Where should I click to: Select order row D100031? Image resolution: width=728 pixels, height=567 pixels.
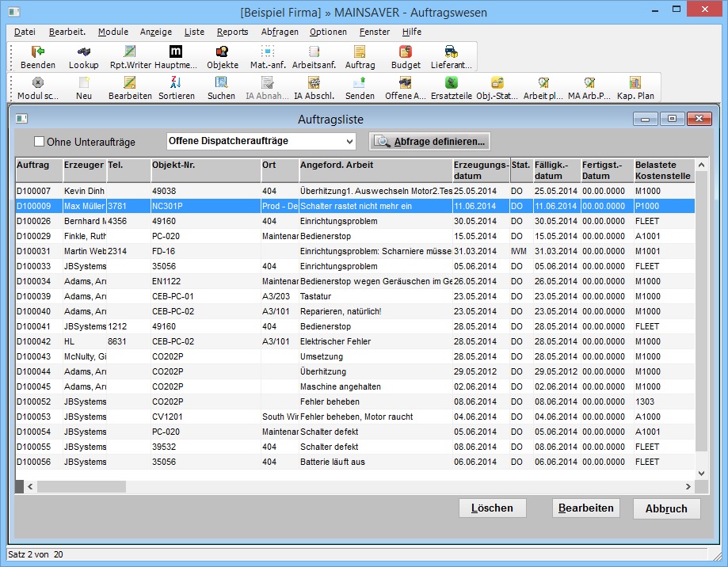click(355, 251)
